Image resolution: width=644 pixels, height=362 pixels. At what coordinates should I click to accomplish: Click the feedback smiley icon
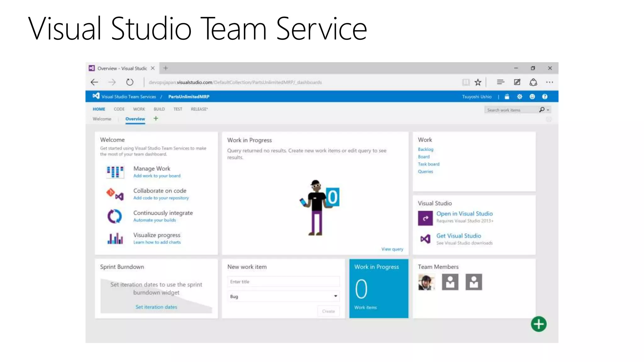[x=532, y=96]
